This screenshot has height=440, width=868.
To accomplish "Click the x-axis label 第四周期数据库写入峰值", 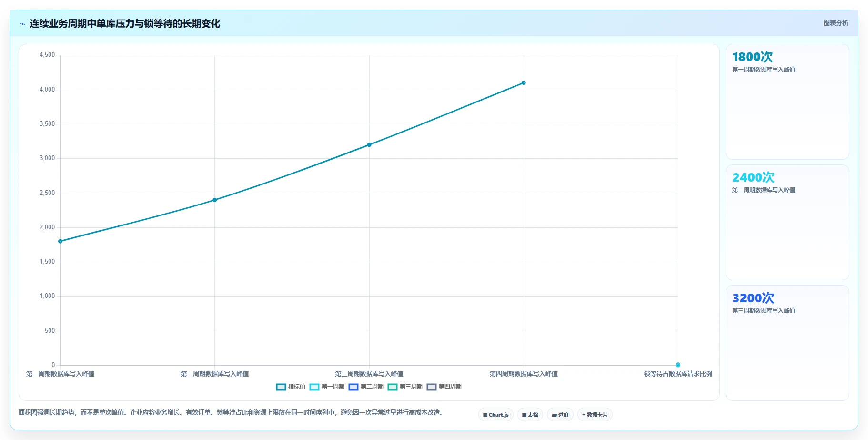I will [x=524, y=374].
